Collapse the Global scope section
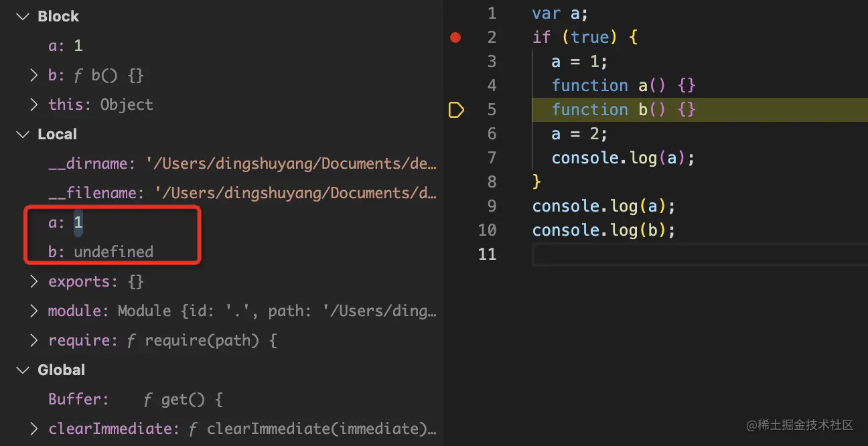The width and height of the screenshot is (868, 446). coord(23,370)
